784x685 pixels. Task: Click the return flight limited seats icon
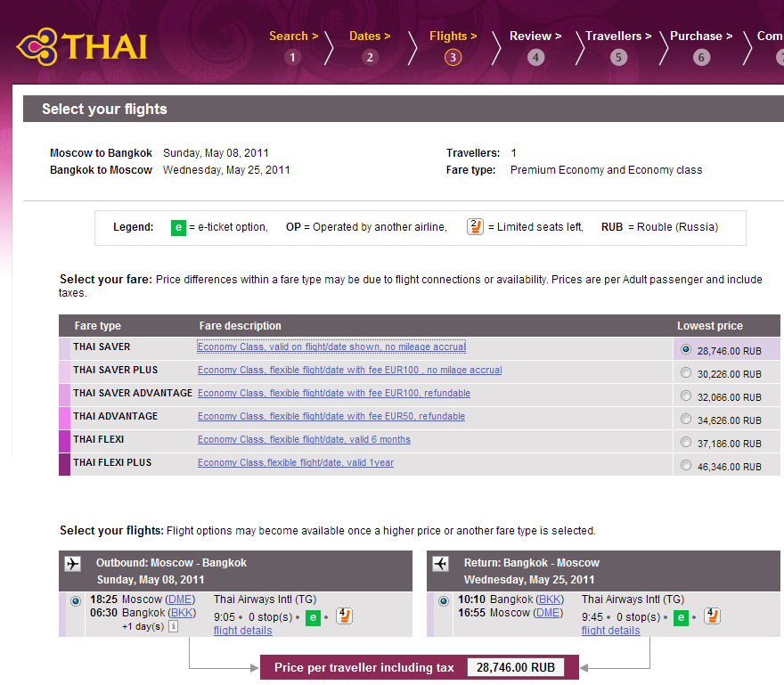[712, 616]
